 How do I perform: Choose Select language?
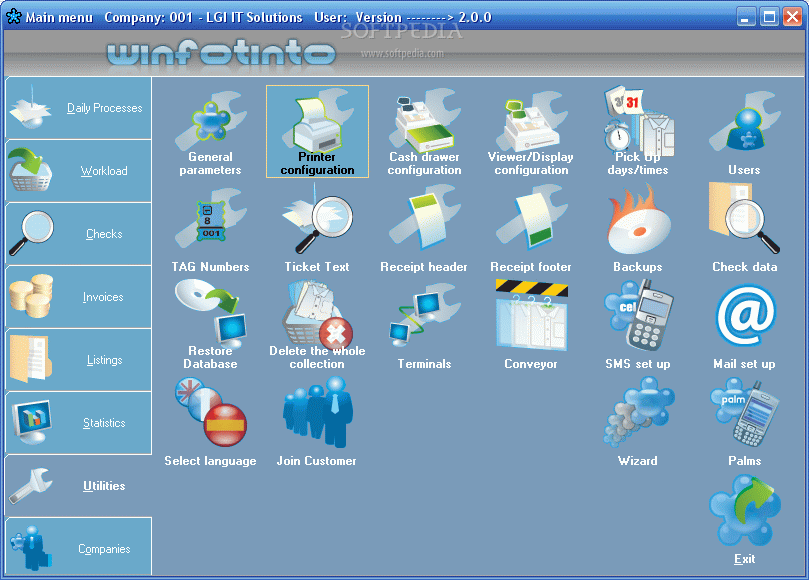point(210,423)
